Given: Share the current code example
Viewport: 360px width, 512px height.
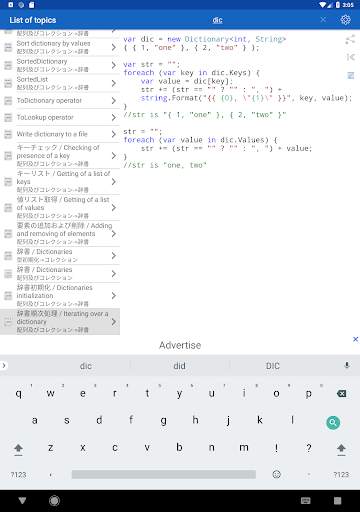Looking at the screenshot, I should pos(350,40).
